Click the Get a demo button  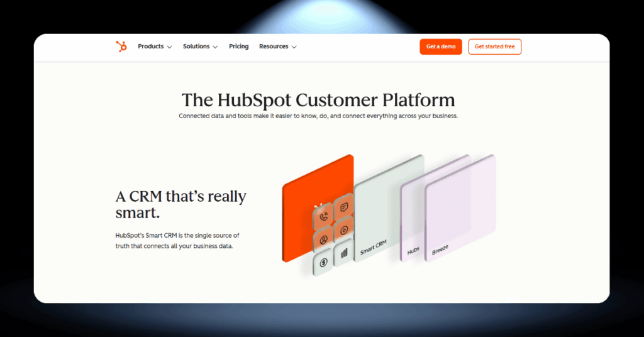tap(441, 47)
